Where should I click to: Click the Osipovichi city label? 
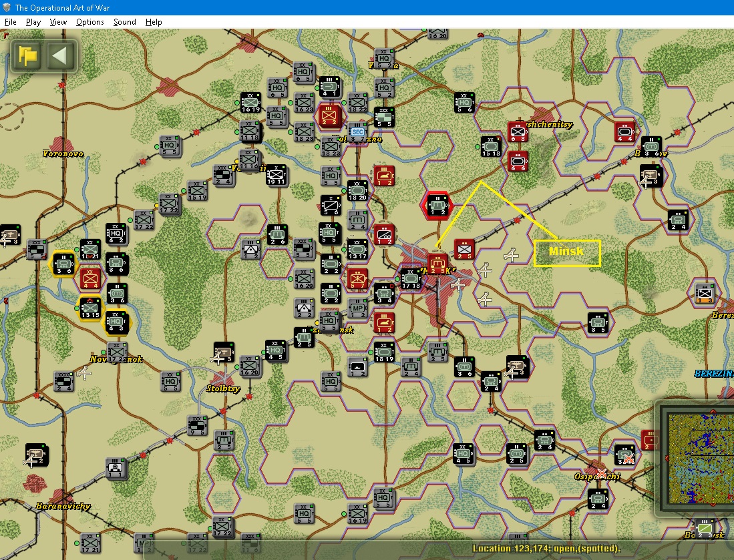pos(597,477)
